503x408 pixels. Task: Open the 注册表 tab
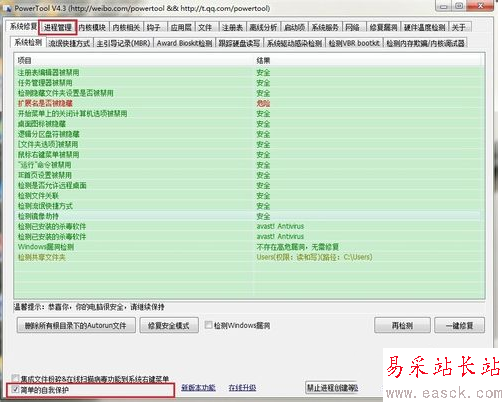click(232, 27)
